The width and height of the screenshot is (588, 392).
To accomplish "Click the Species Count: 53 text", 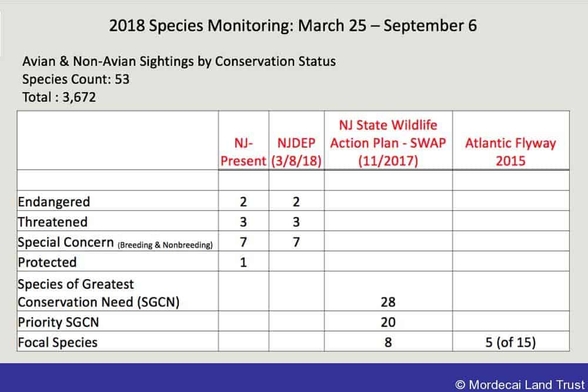I will click(76, 79).
